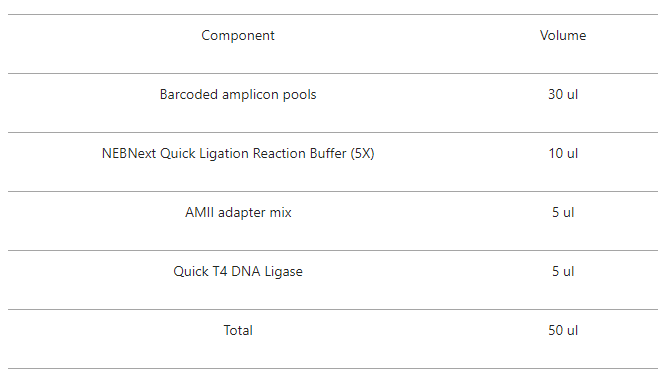Click the Quick T4 DNA Ligase 5 ul value
Image resolution: width=668 pixels, height=379 pixels.
click(563, 271)
